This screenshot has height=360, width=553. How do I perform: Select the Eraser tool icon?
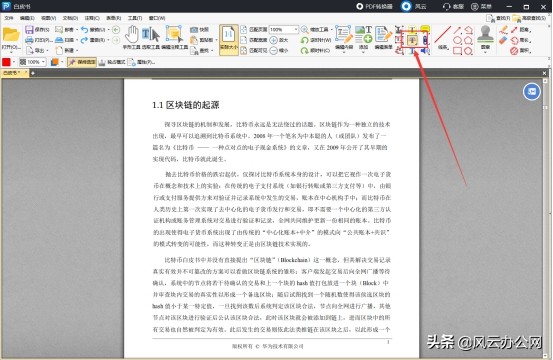pyautogui.click(x=503, y=40)
